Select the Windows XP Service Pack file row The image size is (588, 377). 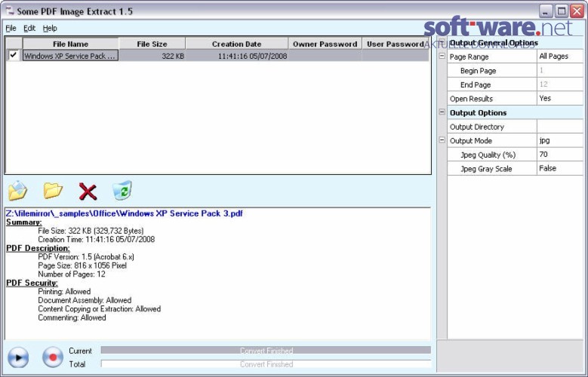click(x=217, y=56)
